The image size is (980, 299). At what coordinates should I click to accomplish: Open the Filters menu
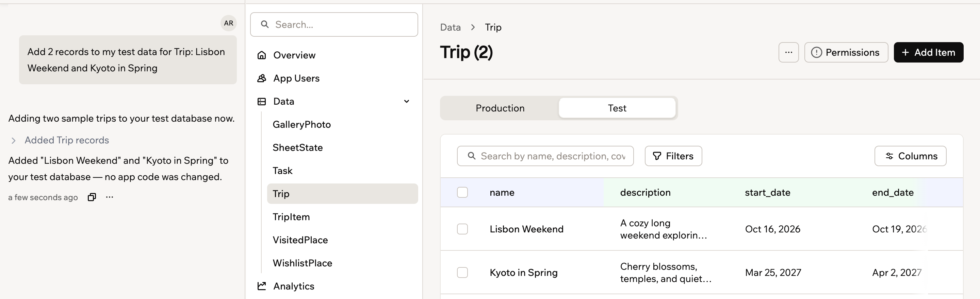[x=673, y=156]
